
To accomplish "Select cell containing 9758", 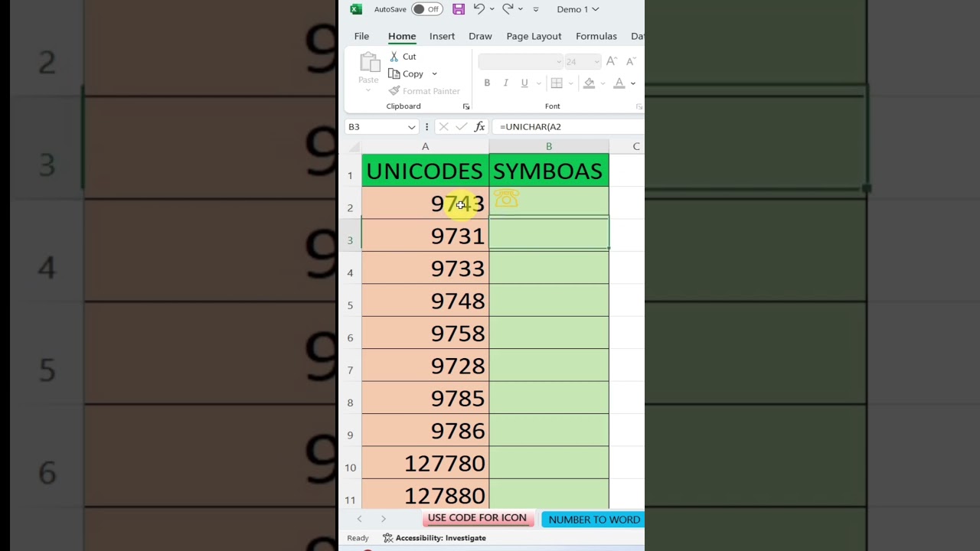I will [x=425, y=333].
